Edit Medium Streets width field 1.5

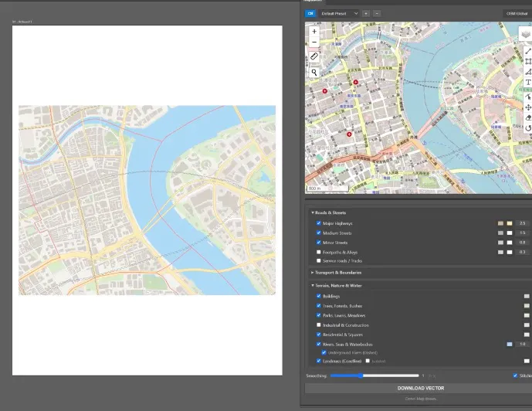tap(522, 233)
